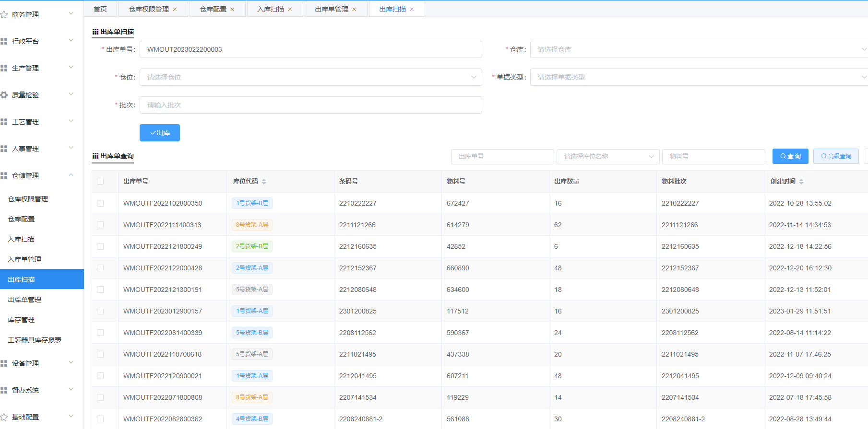Screen dimensions: 868x429
Task: Click the 批次 input field
Action: [x=310, y=105]
